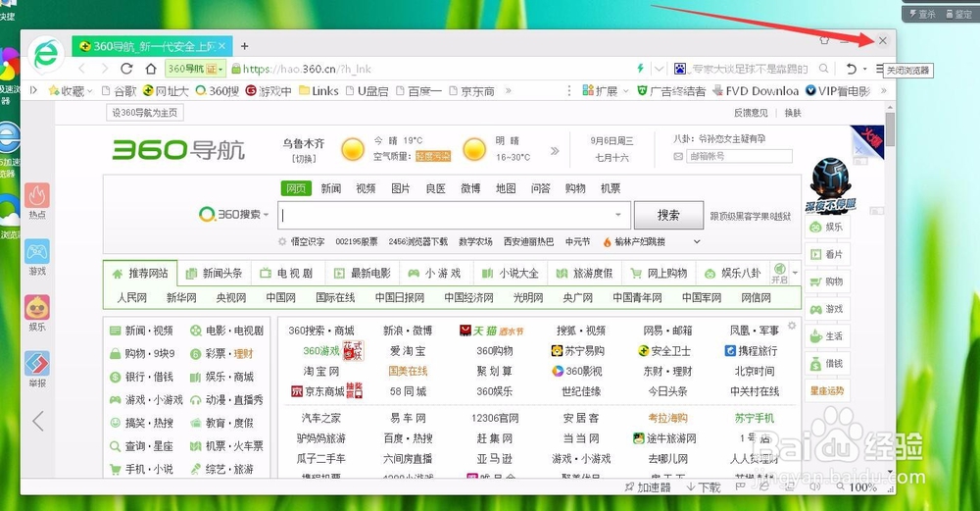The image size is (980, 511).
Task: Expand category tabs dropdown after 娱乐八卦
Action: [x=795, y=273]
